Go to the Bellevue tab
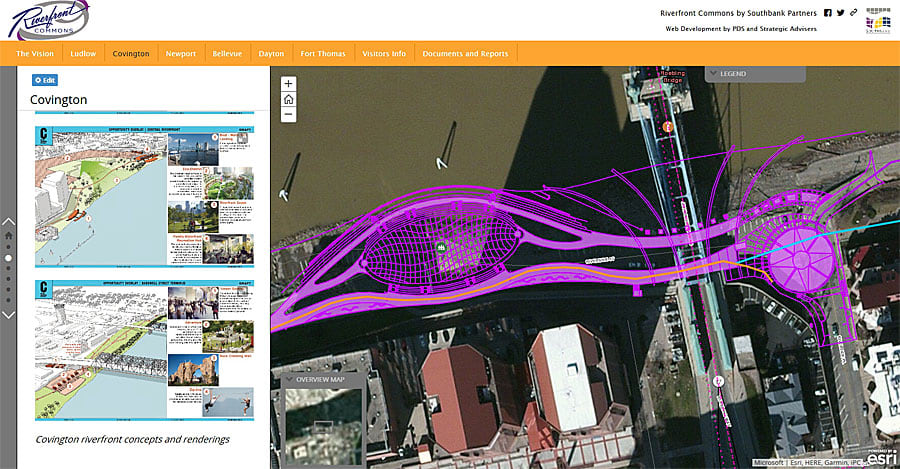The image size is (900, 469). tap(227, 53)
